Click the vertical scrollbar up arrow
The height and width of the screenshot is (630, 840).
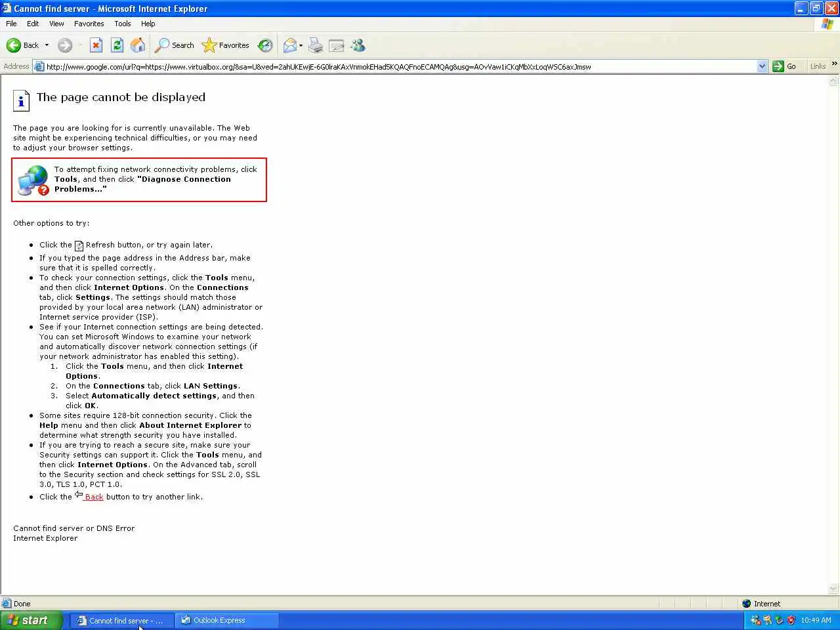(833, 81)
